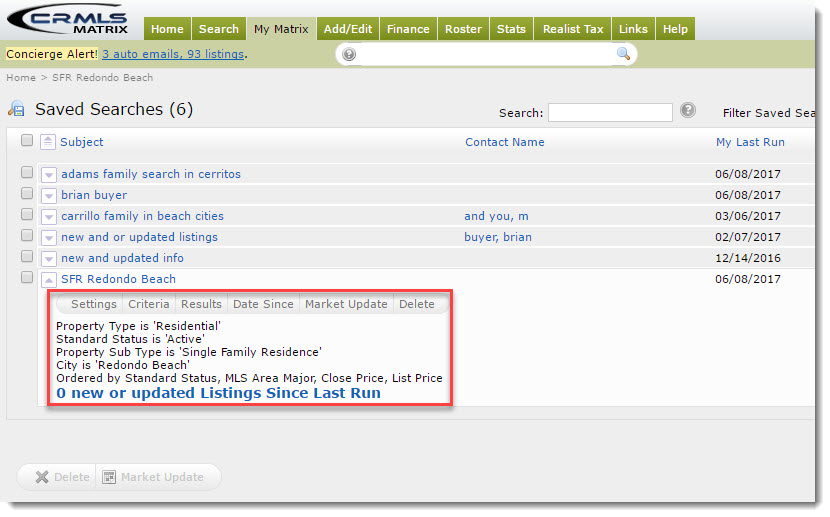Sort by the Subject column header
830x517 pixels.
tap(82, 142)
